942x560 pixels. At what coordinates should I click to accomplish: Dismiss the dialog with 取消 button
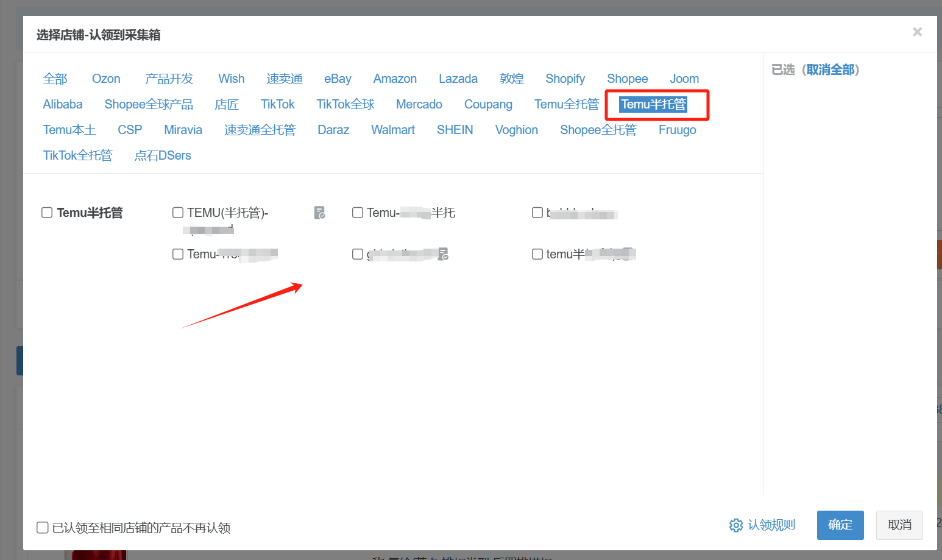pyautogui.click(x=899, y=525)
